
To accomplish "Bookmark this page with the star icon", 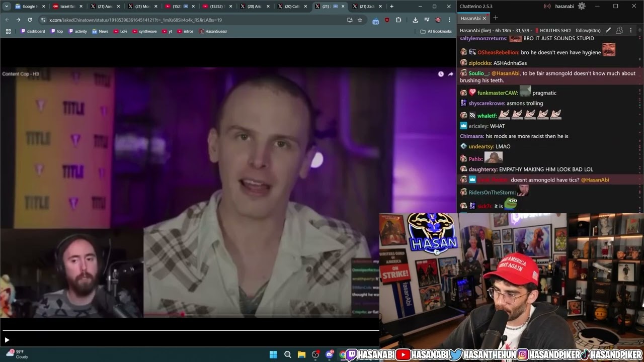I will (x=360, y=20).
